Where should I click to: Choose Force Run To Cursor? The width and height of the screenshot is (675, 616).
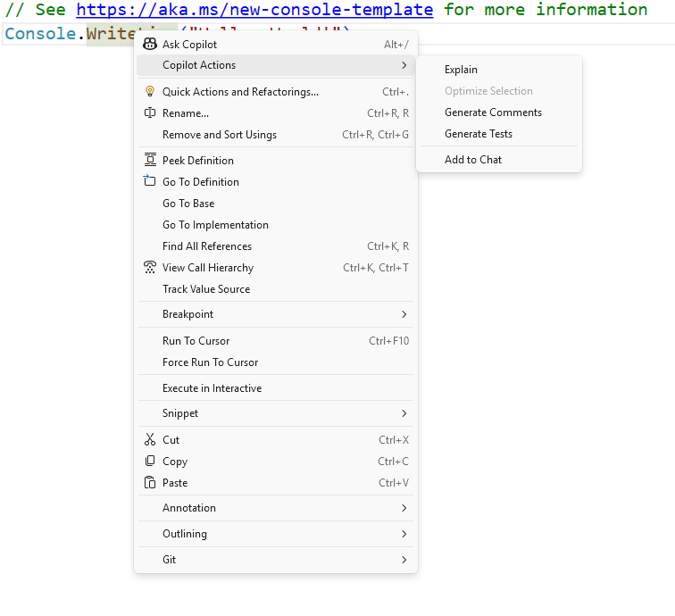click(276, 362)
